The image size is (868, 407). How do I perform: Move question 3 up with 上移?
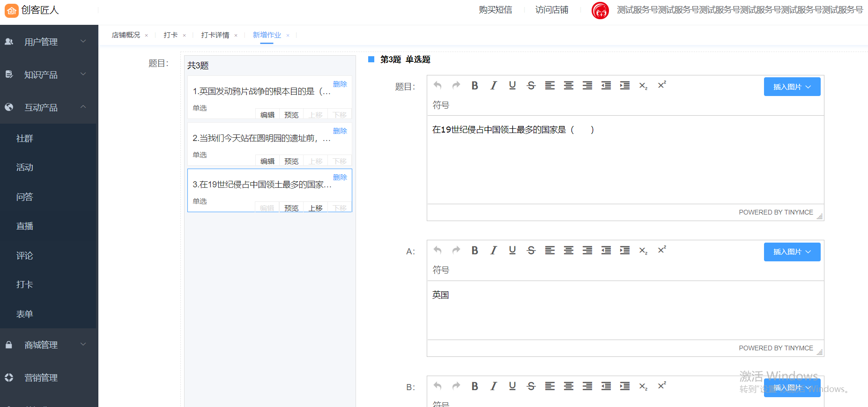coord(315,208)
